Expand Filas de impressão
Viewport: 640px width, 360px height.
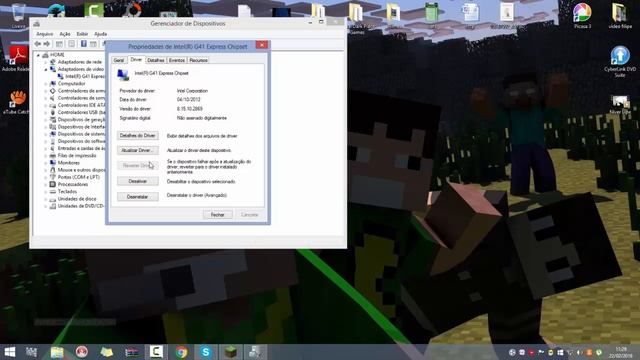coord(46,156)
